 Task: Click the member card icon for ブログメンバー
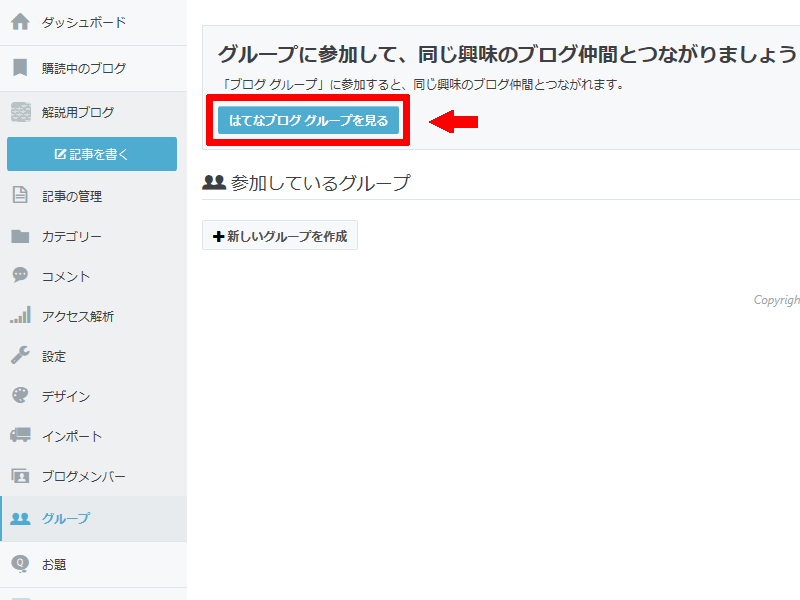[x=20, y=476]
